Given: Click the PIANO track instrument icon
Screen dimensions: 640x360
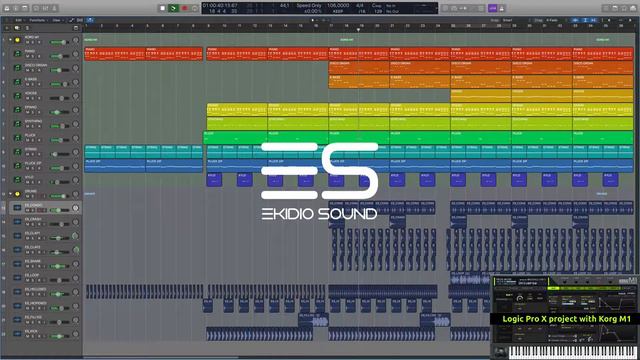Looking at the screenshot, I should [x=17, y=53].
